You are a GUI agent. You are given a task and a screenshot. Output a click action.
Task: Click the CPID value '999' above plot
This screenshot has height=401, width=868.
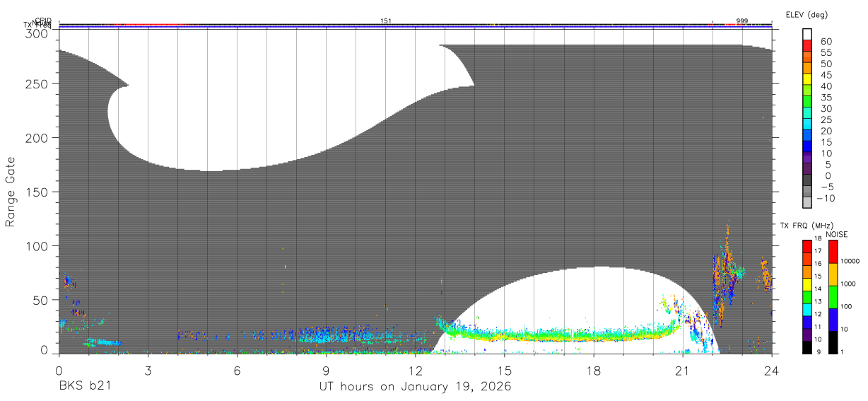(742, 21)
